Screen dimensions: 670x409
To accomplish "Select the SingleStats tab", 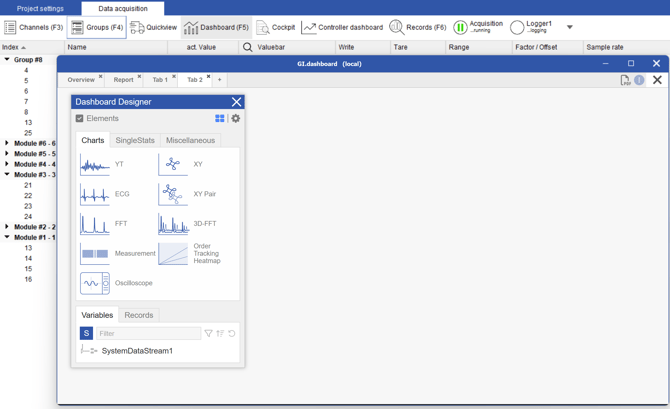I will 135,140.
